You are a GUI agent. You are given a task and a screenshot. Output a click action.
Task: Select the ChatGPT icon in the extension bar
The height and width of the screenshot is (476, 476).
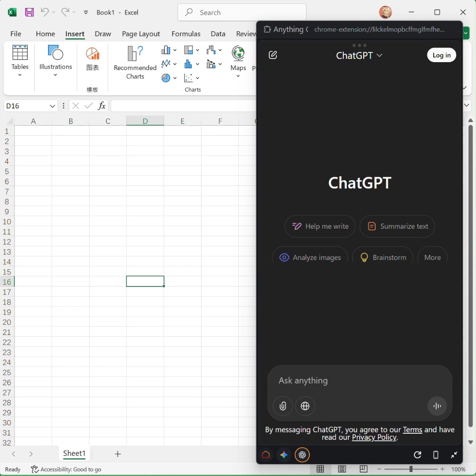tap(302, 455)
